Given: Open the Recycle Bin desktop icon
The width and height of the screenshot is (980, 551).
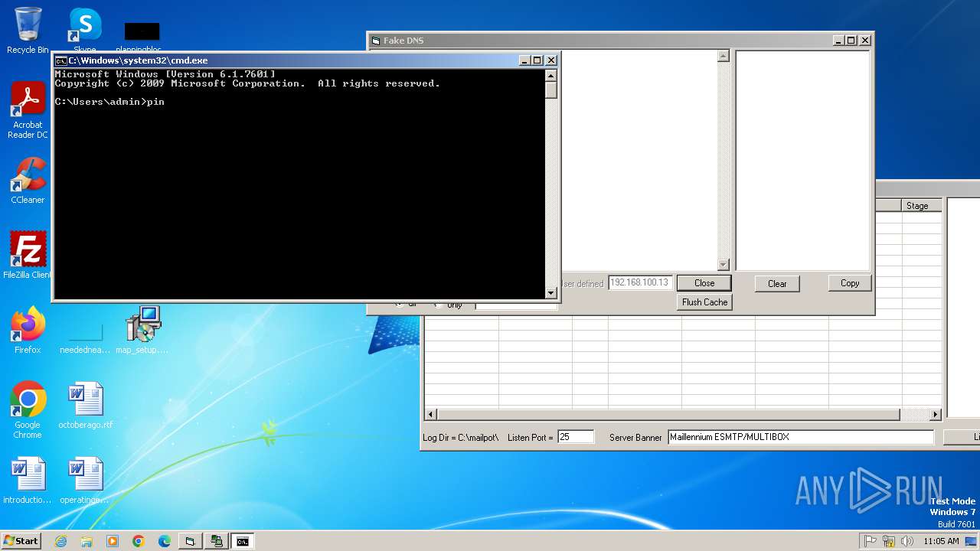Looking at the screenshot, I should [x=28, y=31].
